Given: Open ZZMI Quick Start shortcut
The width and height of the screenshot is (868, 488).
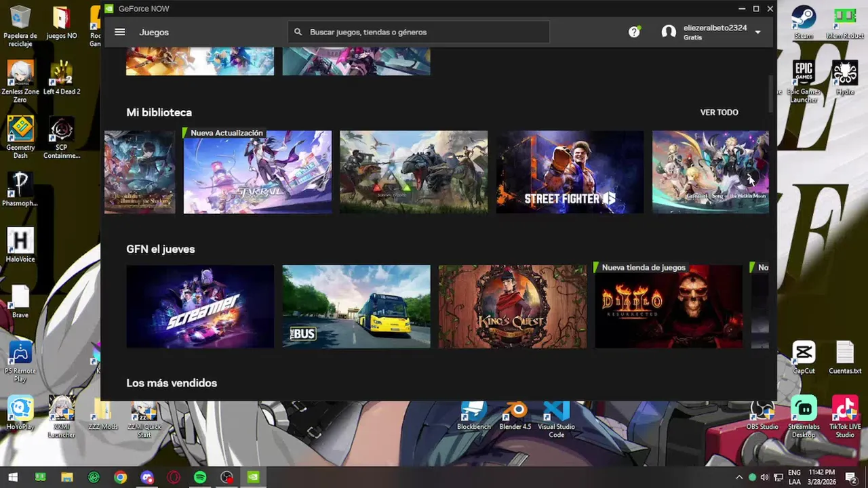Looking at the screenshot, I should click(x=144, y=417).
